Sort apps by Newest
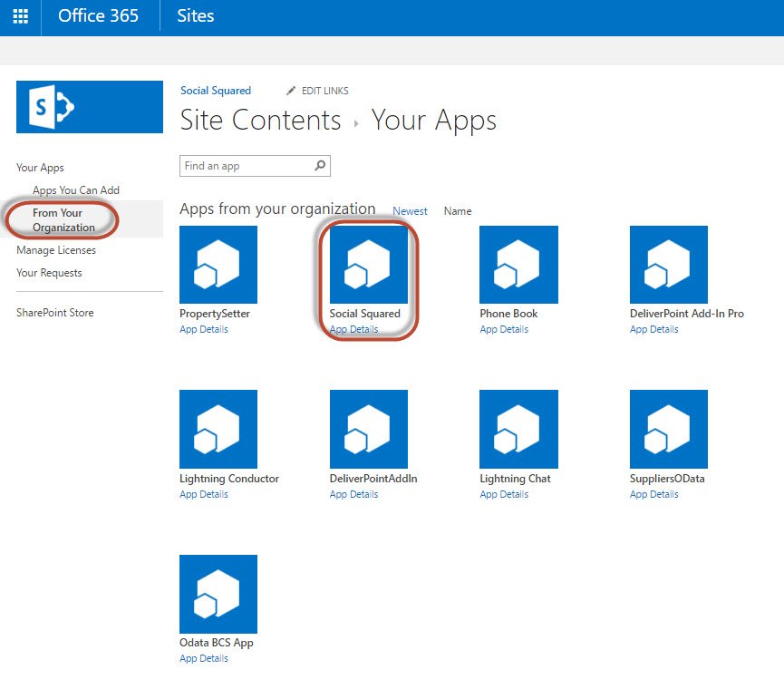The width and height of the screenshot is (784, 689). [410, 211]
